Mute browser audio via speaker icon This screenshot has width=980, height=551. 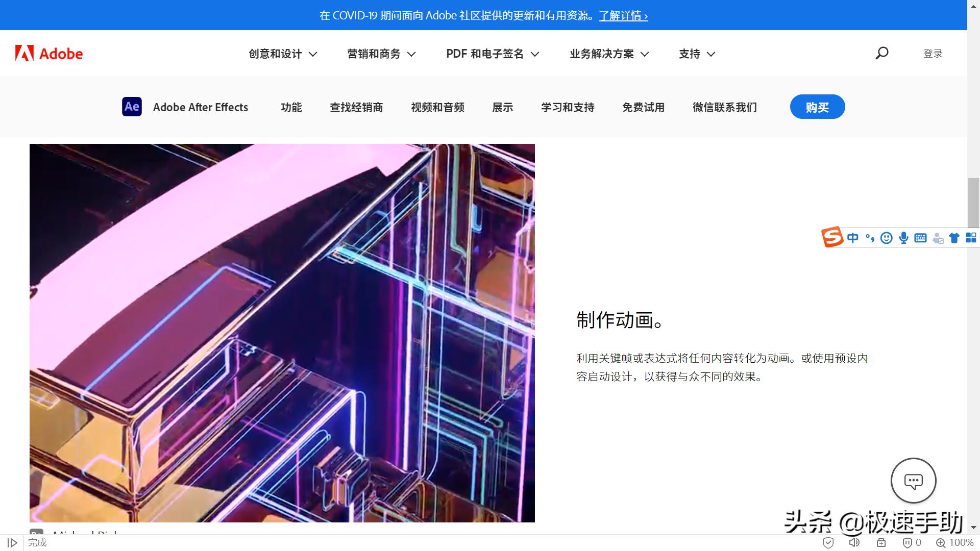tap(855, 542)
